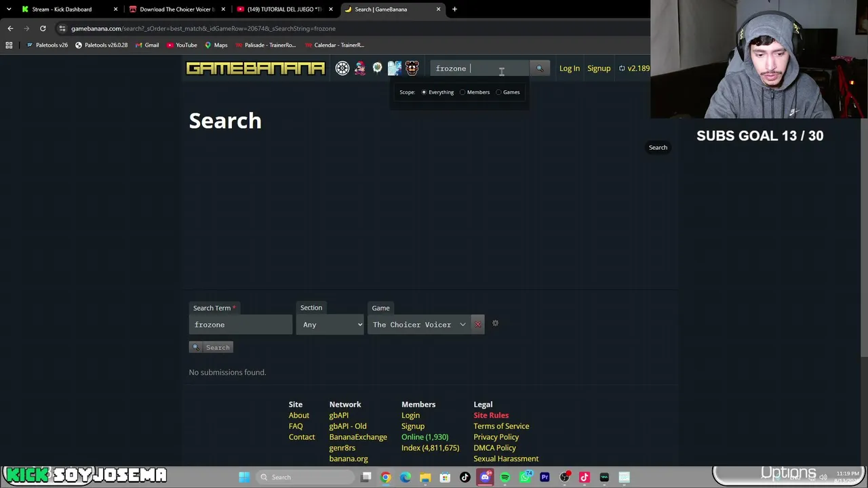Click the Search Term input field
This screenshot has width=868, height=488.
click(241, 325)
